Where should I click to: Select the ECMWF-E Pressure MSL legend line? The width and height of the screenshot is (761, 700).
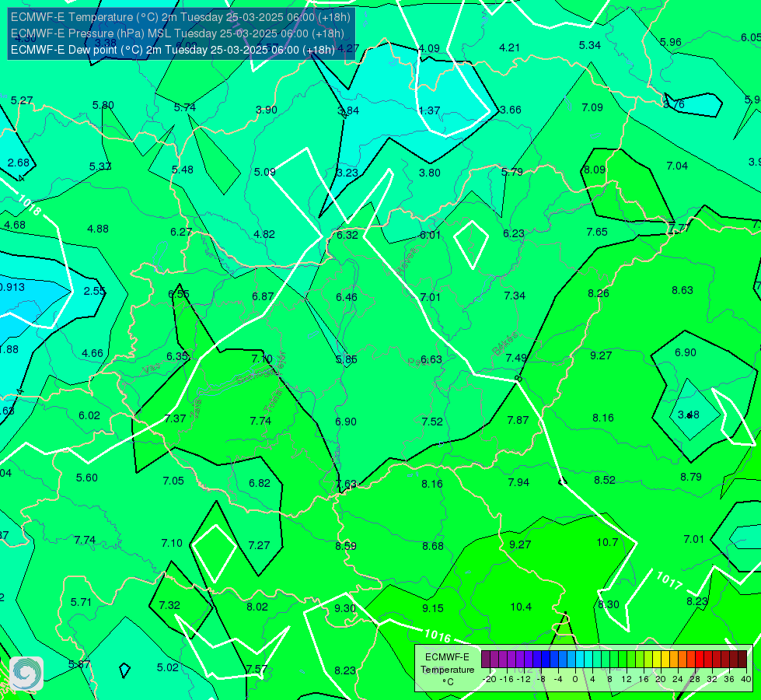[178, 33]
